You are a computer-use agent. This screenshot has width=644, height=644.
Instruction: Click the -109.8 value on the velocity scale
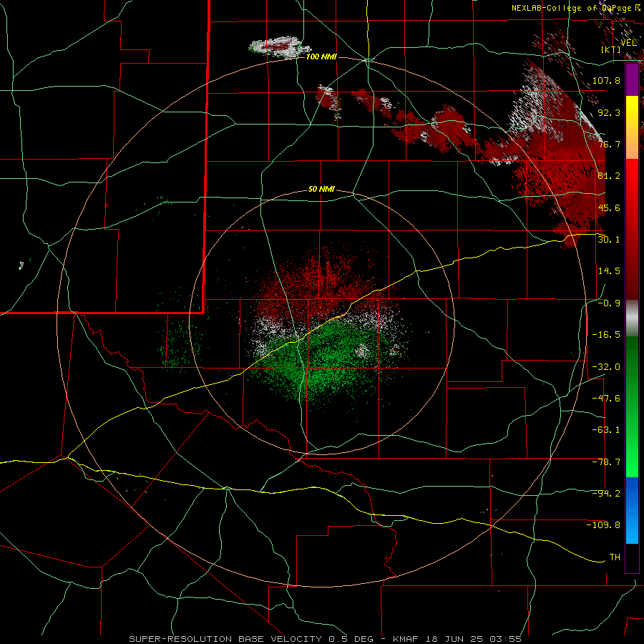[603, 525]
